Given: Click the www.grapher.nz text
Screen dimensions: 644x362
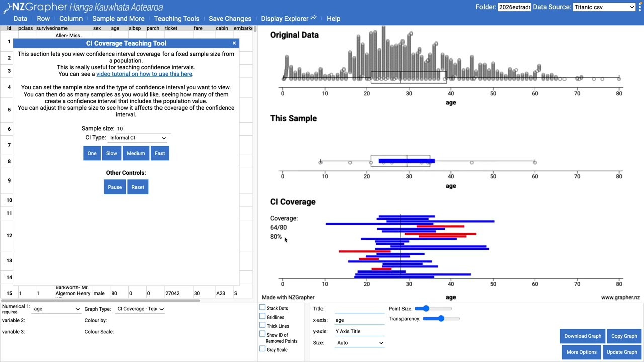Looking at the screenshot, I should pyautogui.click(x=620, y=297).
